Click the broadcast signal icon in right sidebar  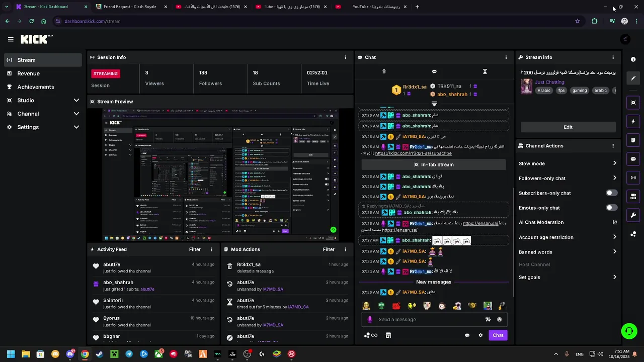pyautogui.click(x=633, y=177)
